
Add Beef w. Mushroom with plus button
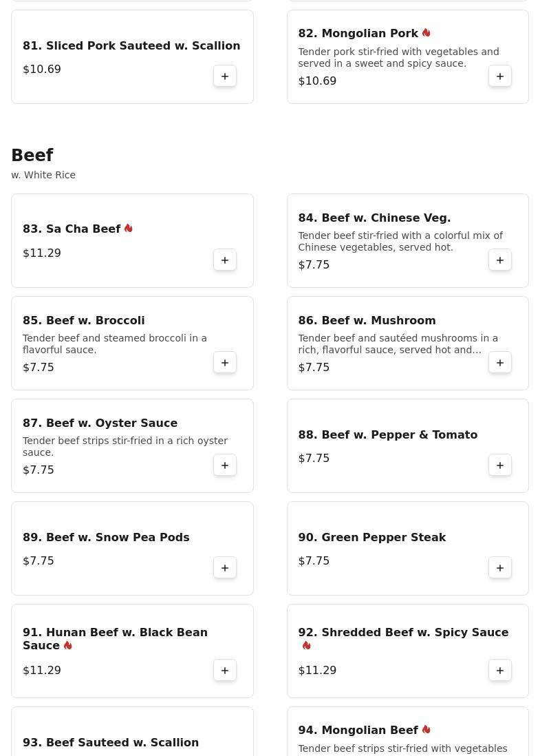tap(500, 363)
